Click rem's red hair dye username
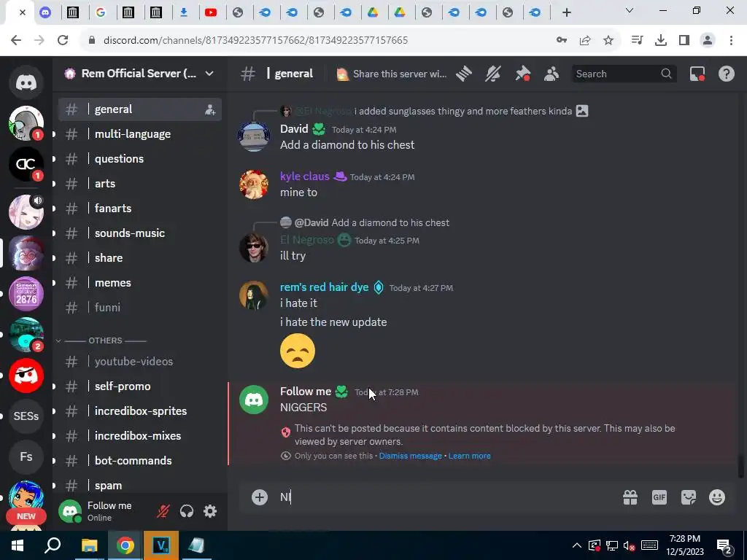The image size is (747, 560). [324, 287]
